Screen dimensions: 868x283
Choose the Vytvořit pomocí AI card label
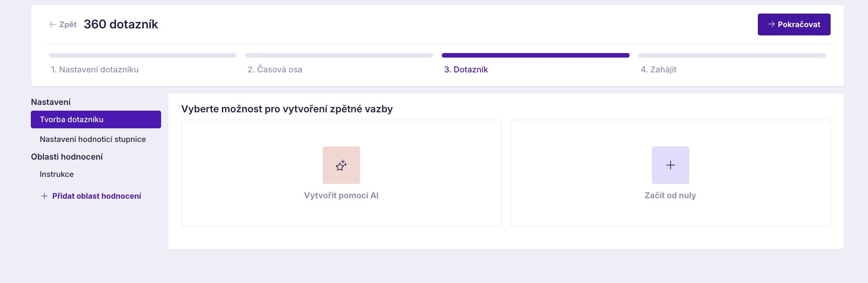[341, 195]
